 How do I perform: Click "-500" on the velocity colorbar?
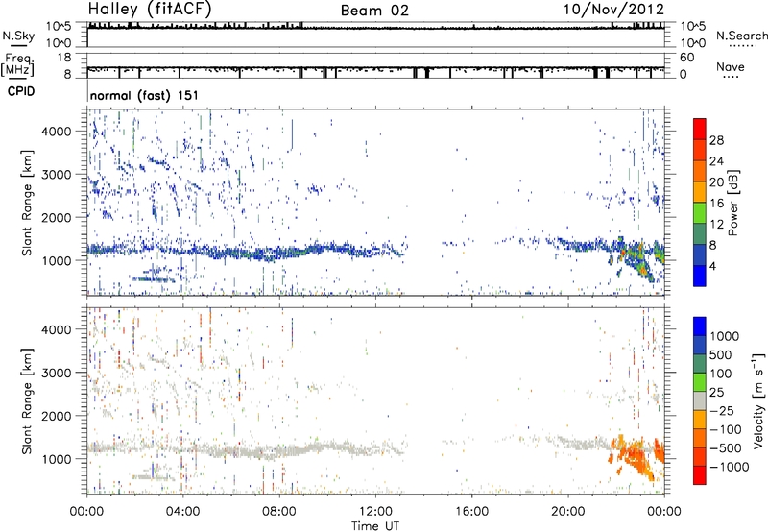726,448
